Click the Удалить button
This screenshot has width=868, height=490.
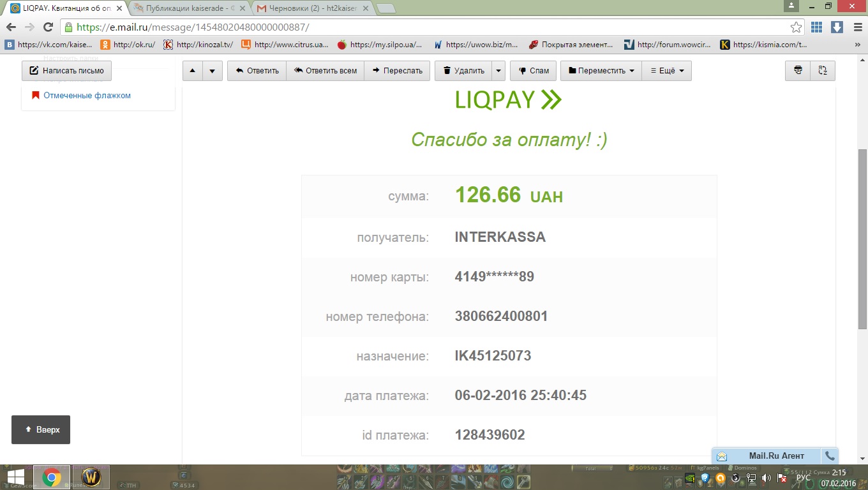tap(463, 71)
